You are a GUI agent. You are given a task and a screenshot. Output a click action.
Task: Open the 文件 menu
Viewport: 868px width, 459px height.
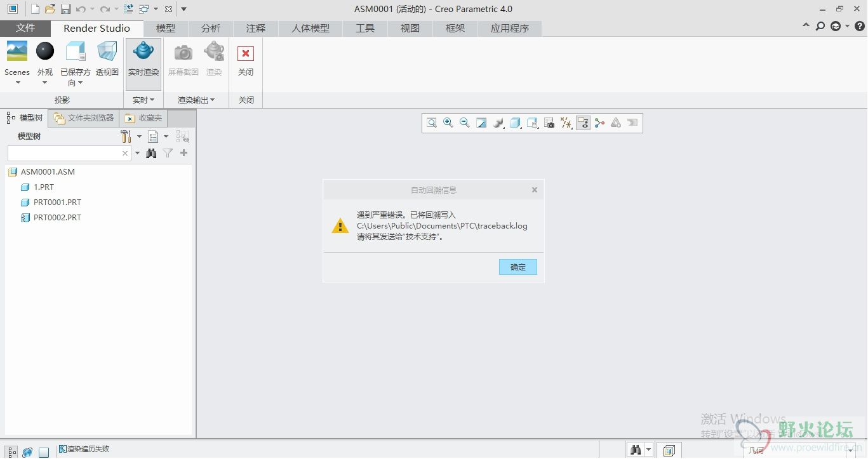(25, 28)
